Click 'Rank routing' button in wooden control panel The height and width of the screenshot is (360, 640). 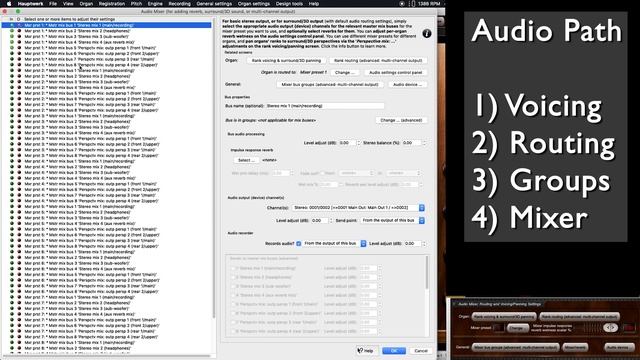point(579,316)
